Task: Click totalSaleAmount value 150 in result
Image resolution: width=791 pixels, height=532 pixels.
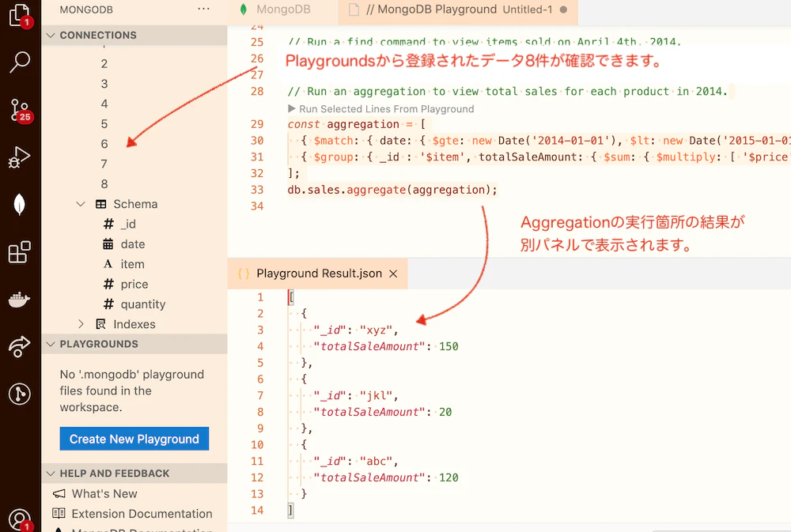Action: tap(448, 346)
